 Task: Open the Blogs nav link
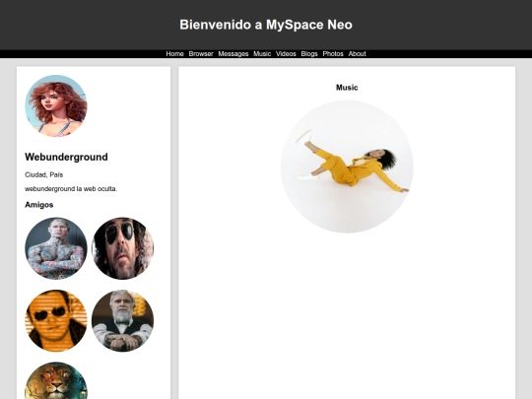(309, 54)
